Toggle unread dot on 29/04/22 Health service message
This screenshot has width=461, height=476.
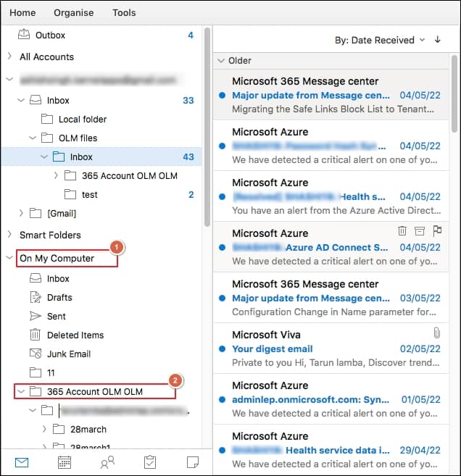point(222,450)
